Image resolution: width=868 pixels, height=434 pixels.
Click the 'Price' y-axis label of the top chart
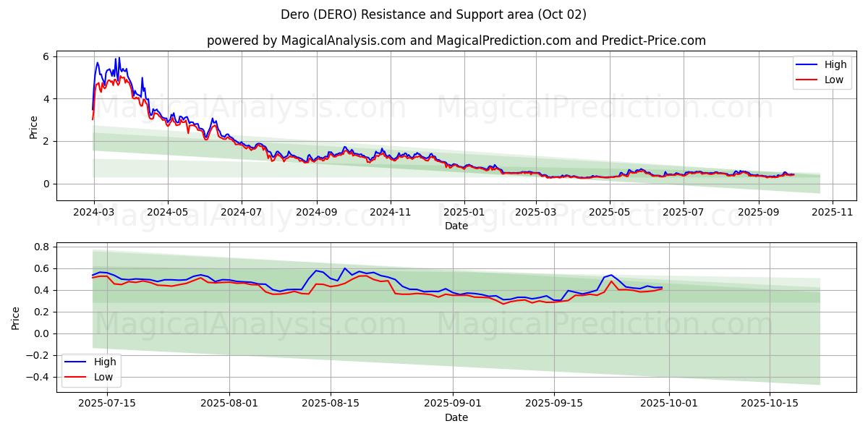tap(33, 127)
